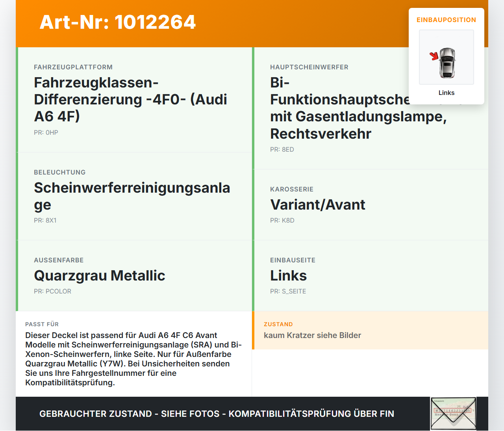Expand the EINBAUSEITE Links section
The height and width of the screenshot is (431, 504).
pyautogui.click(x=371, y=275)
